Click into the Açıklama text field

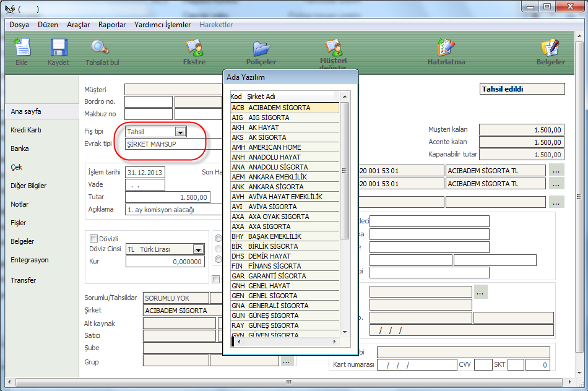173,209
